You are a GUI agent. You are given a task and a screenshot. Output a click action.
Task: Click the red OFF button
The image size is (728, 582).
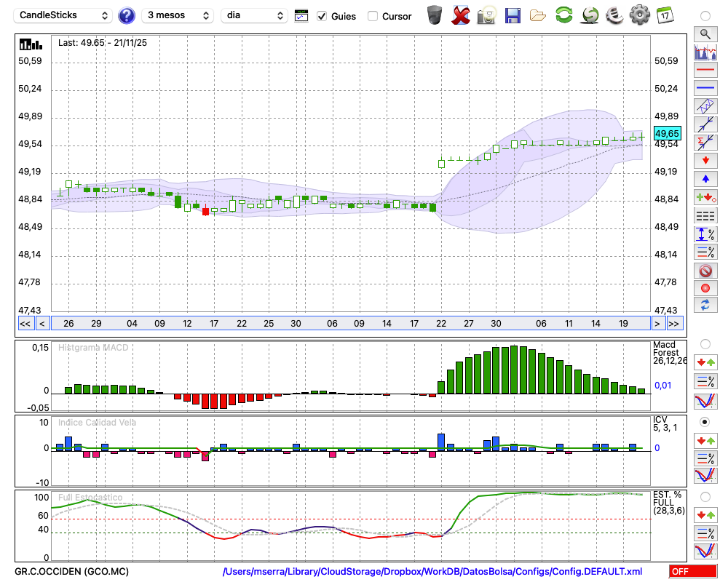pos(692,572)
